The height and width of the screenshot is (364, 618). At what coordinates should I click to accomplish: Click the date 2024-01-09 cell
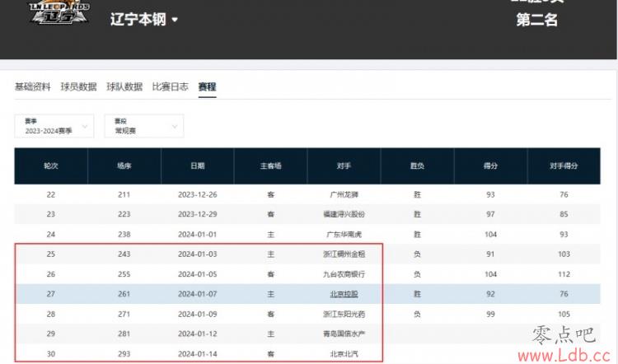[x=198, y=314]
